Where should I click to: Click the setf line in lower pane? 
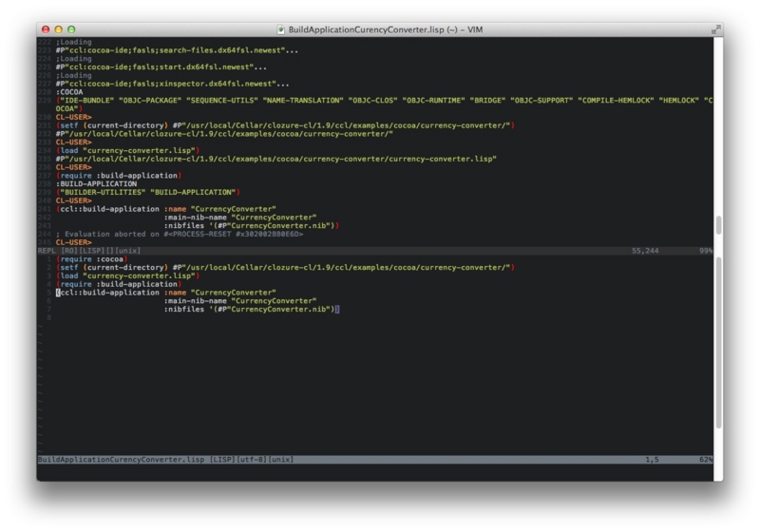click(x=285, y=268)
